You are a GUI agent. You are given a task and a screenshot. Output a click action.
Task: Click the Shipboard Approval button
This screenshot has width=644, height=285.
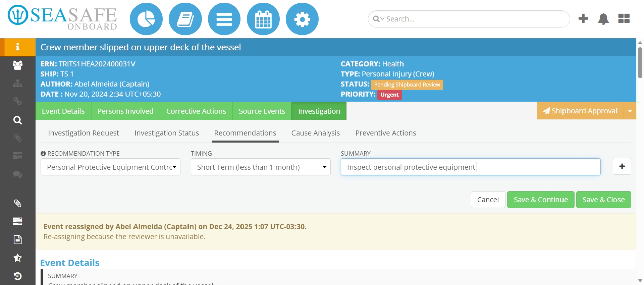point(580,111)
